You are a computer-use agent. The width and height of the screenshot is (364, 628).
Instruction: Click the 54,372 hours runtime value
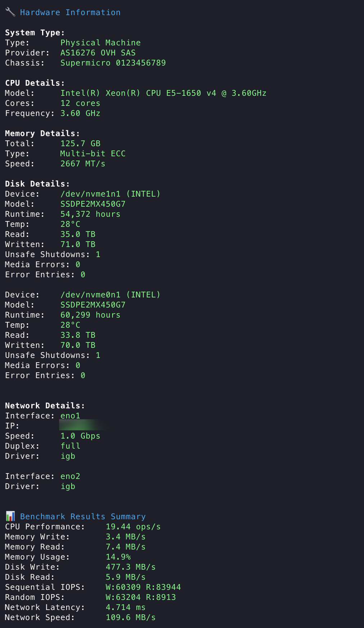[x=90, y=214]
